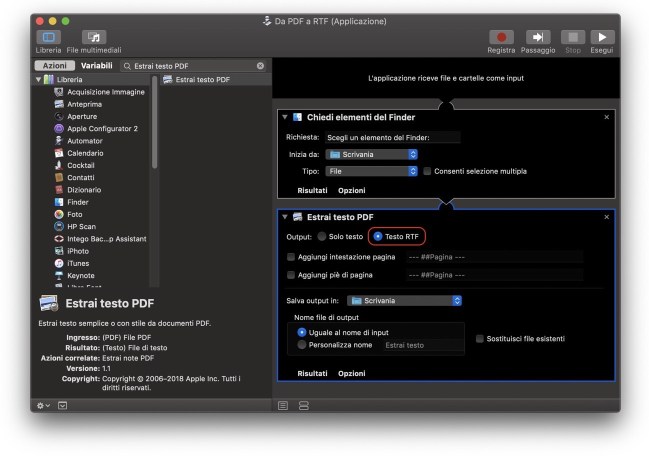Enable Consenti selezione multipla checkbox
This screenshot has width=649, height=458.
point(427,171)
